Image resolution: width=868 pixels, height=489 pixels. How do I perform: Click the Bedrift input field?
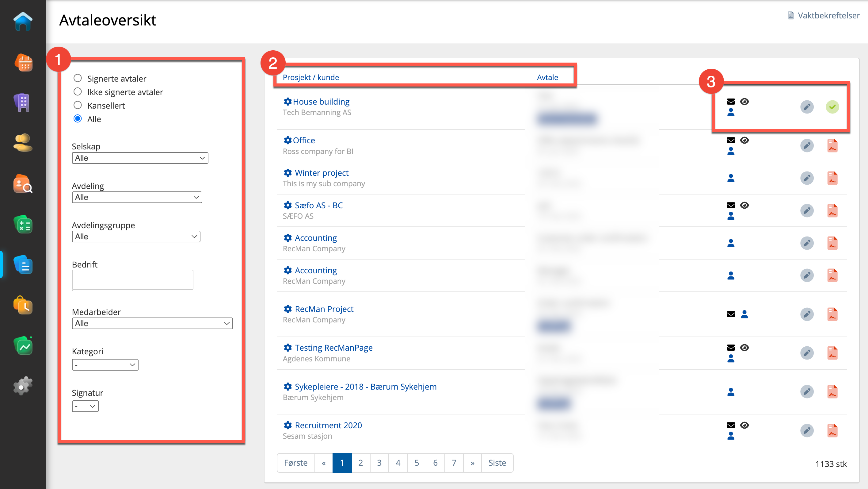(132, 279)
